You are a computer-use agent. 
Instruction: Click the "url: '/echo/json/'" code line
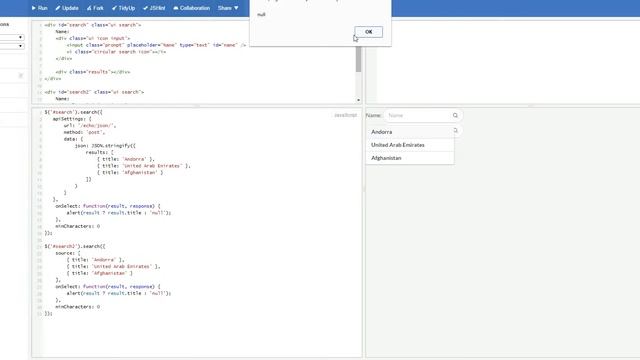(x=89, y=125)
